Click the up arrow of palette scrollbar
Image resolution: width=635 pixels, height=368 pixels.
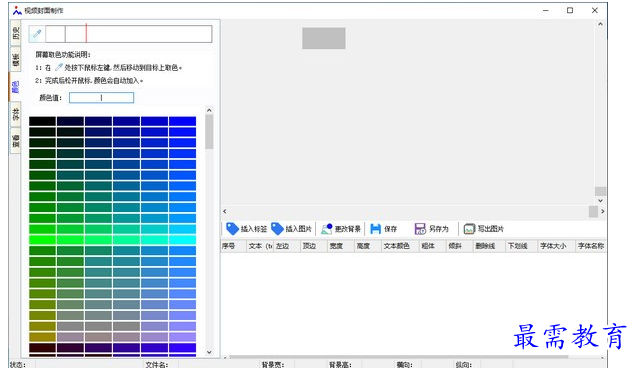209,110
